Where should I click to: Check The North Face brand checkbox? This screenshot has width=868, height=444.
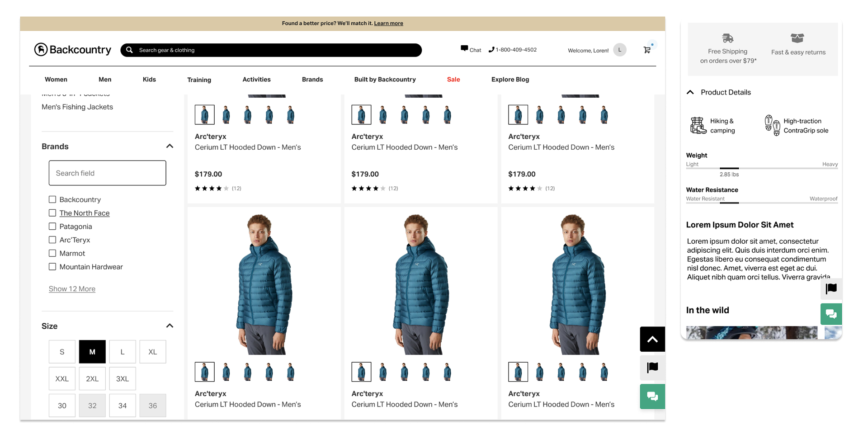52,213
